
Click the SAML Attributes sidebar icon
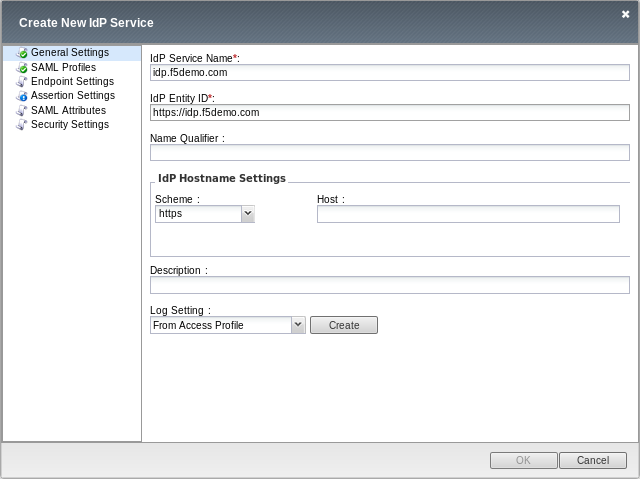22,111
